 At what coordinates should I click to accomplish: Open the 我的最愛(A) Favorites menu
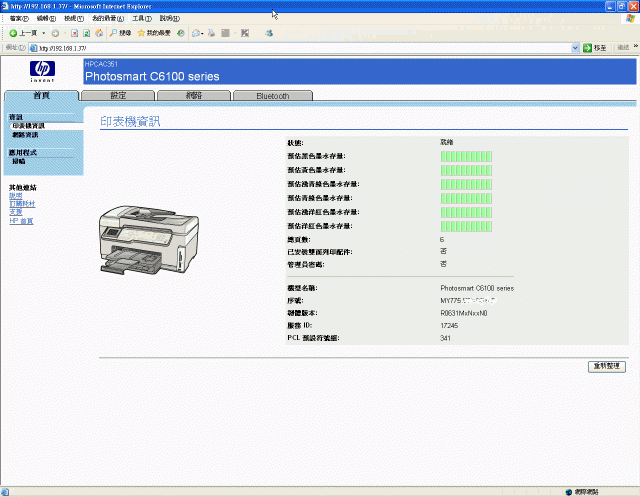click(108, 18)
